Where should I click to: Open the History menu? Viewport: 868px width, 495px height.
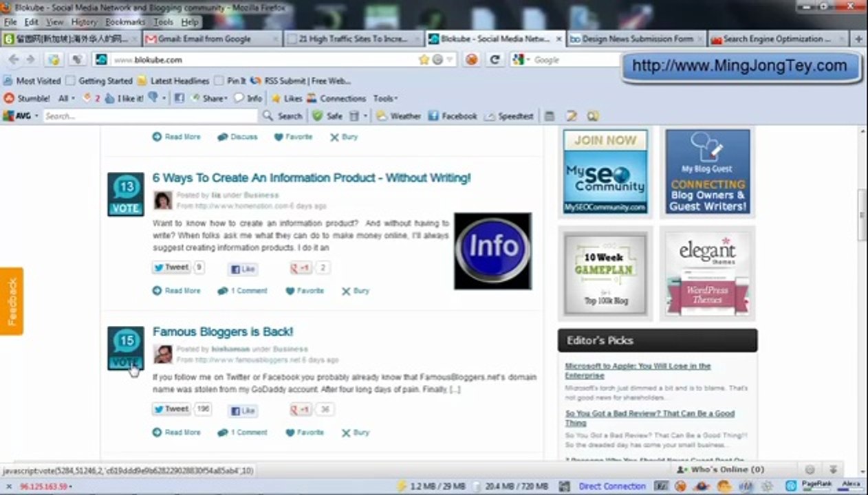[84, 22]
